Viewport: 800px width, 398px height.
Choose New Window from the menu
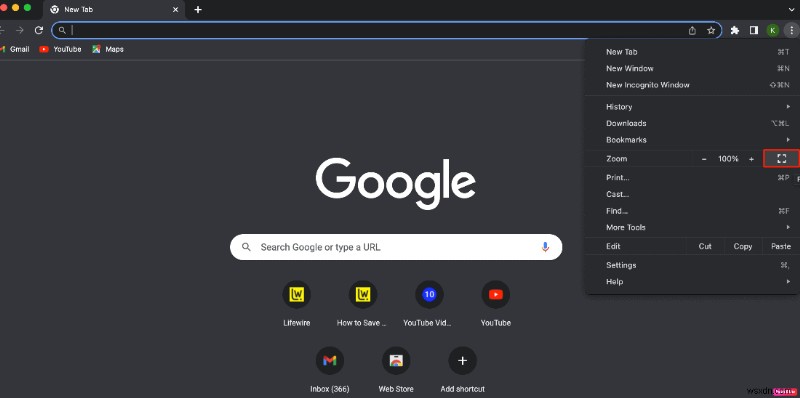[x=692, y=68]
